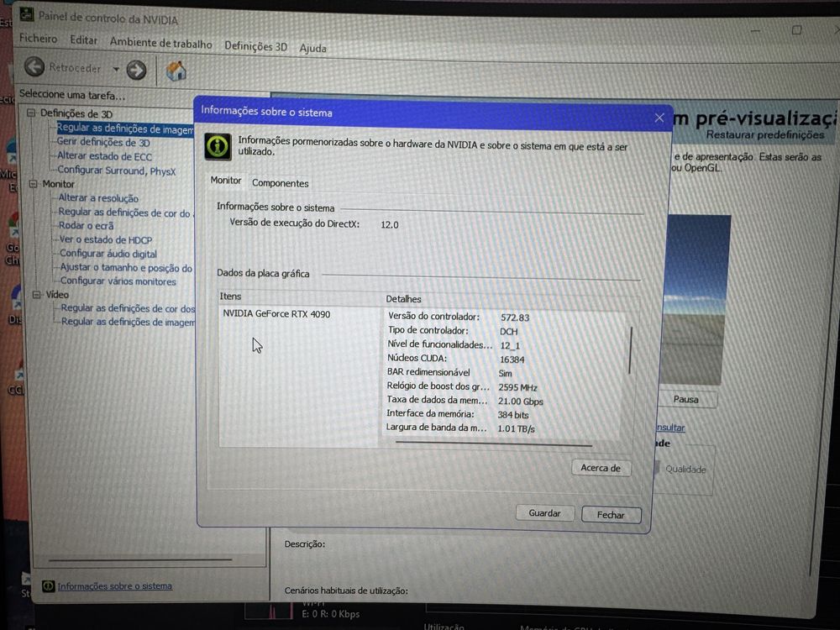Image resolution: width=840 pixels, height=630 pixels.
Task: Select Alterar estado de ECC
Action: pos(104,156)
